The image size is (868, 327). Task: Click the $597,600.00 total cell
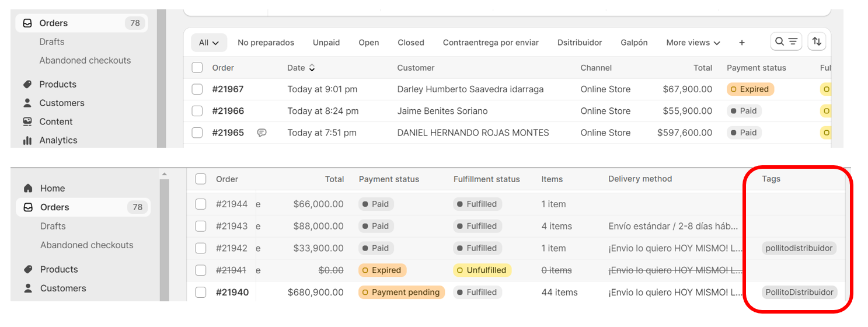pyautogui.click(x=685, y=133)
